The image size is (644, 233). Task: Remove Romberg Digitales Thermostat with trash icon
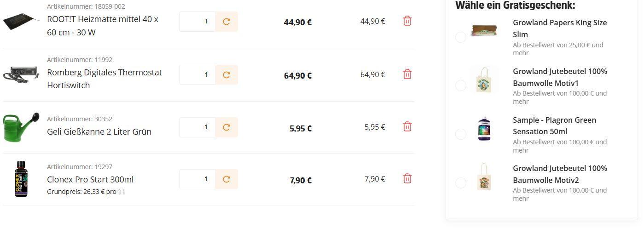point(407,74)
